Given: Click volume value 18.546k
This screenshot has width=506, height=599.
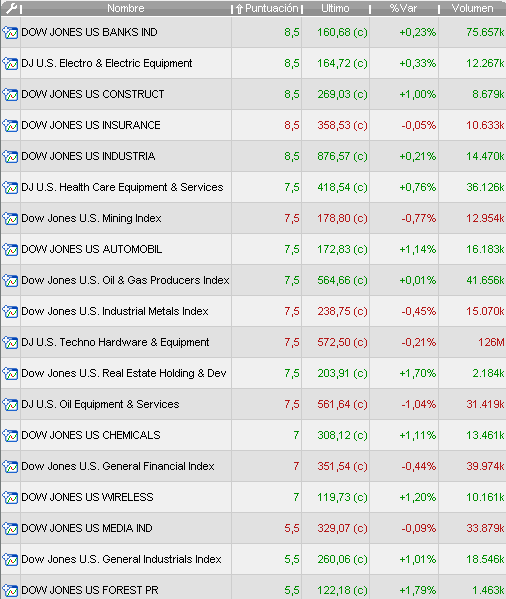Looking at the screenshot, I should pos(485,559).
